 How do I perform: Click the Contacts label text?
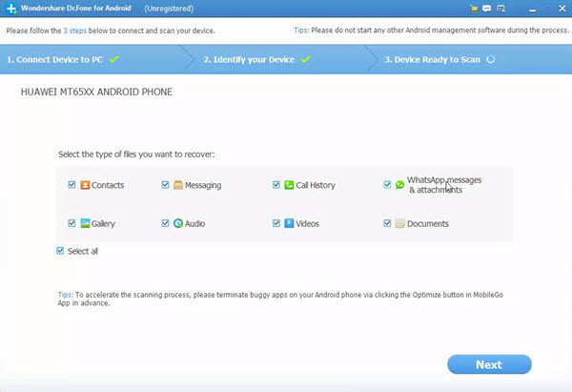pos(108,185)
